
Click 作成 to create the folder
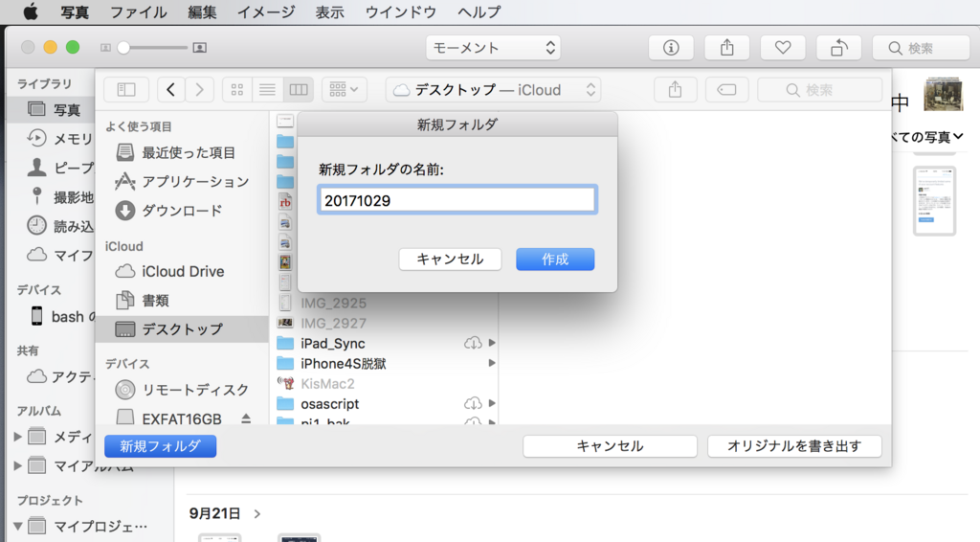point(555,259)
